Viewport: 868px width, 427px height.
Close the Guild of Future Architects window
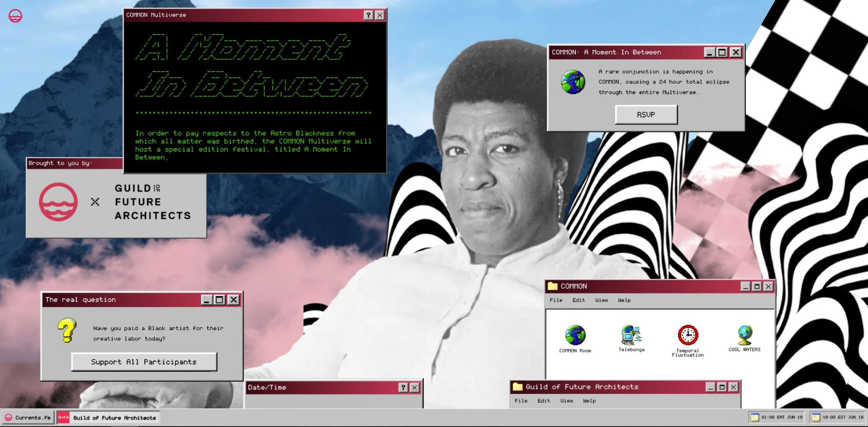click(733, 387)
